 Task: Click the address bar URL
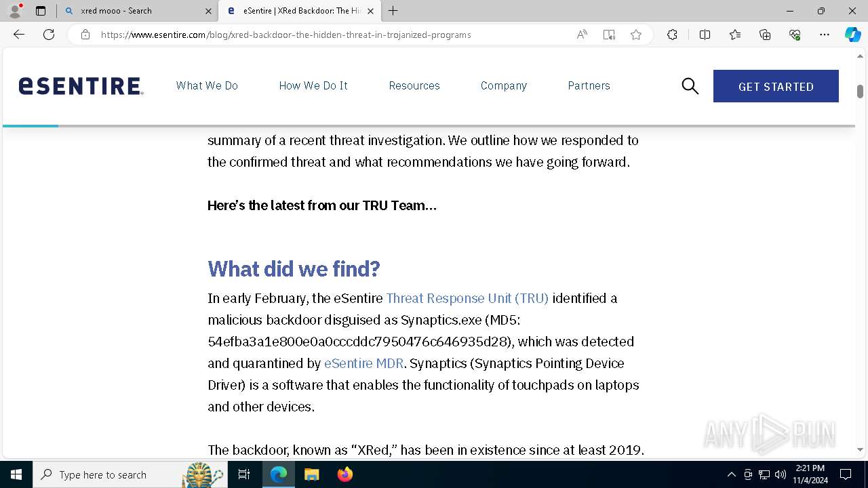coord(285,35)
